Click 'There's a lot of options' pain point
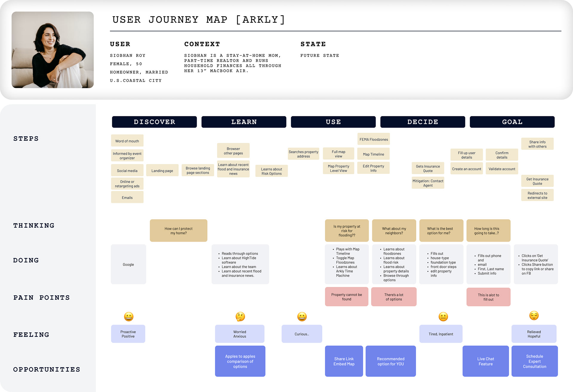The width and height of the screenshot is (573, 392). pos(394,297)
